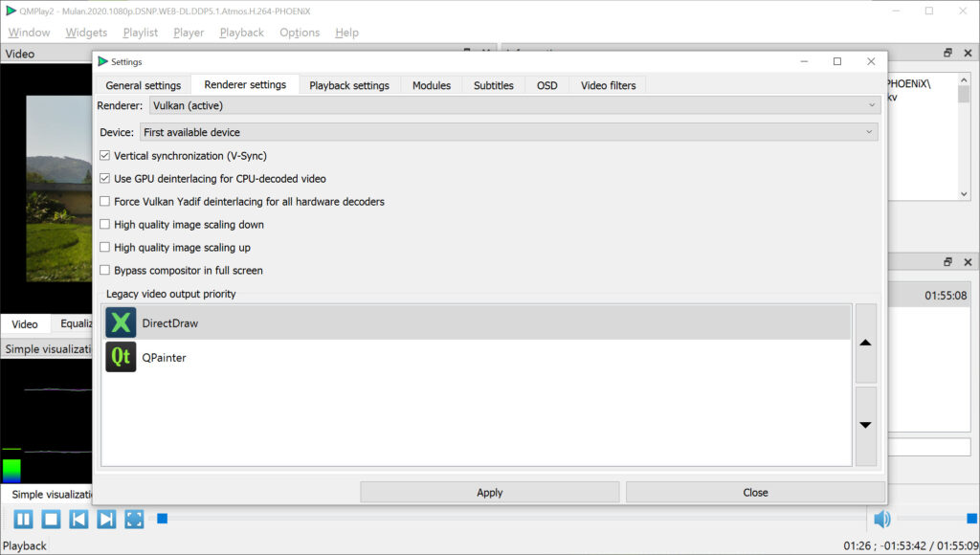This screenshot has width=980, height=555.
Task: Open the Subtitles settings tab
Action: tap(494, 85)
